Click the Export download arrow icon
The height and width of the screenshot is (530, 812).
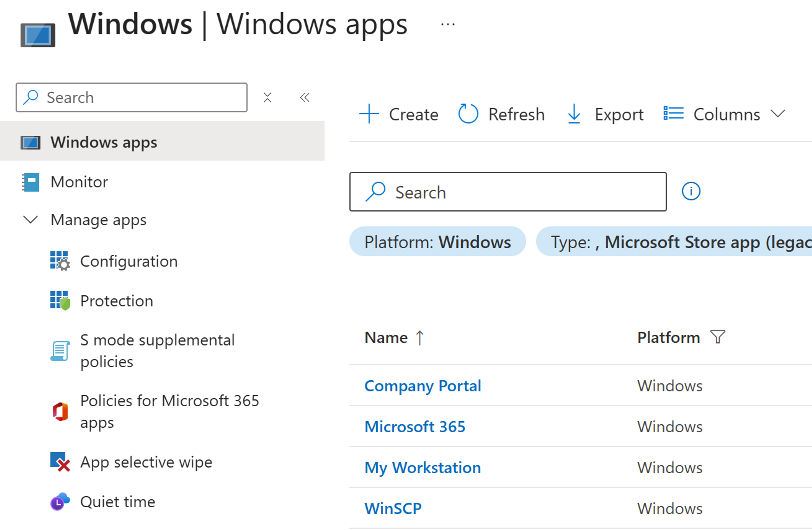click(x=574, y=114)
